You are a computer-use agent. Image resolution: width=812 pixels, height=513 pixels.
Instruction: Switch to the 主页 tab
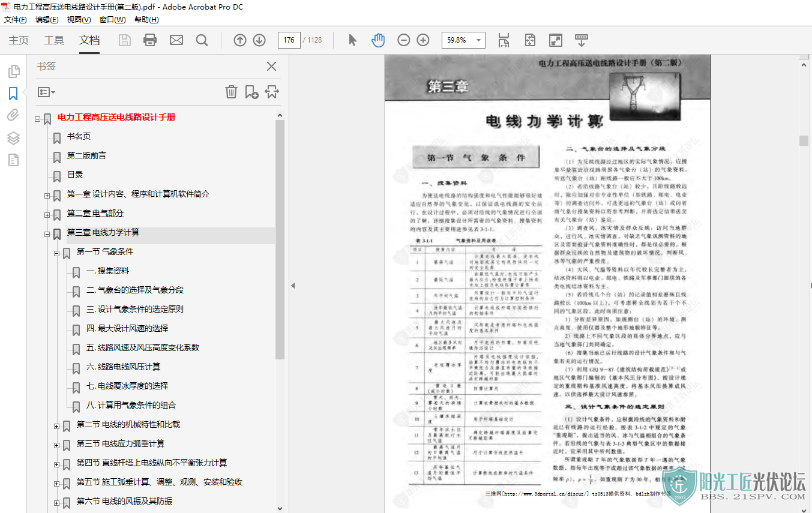19,40
